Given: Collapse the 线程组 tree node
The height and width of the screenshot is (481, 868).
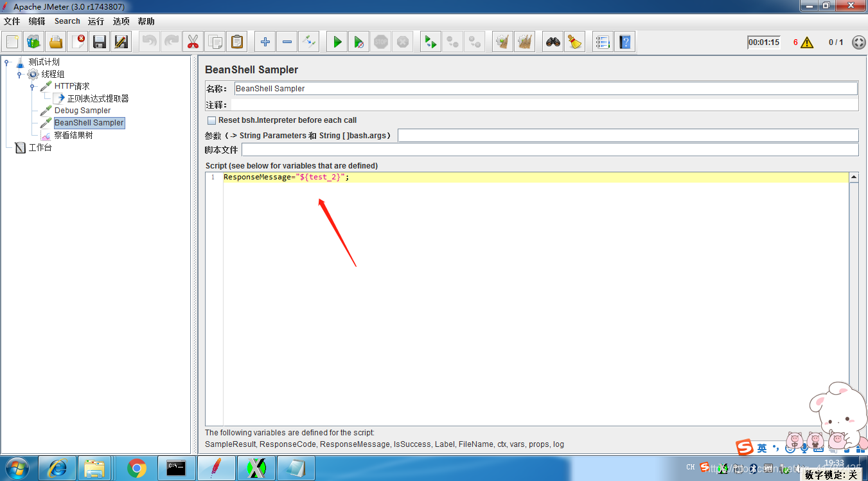Looking at the screenshot, I should pos(20,75).
